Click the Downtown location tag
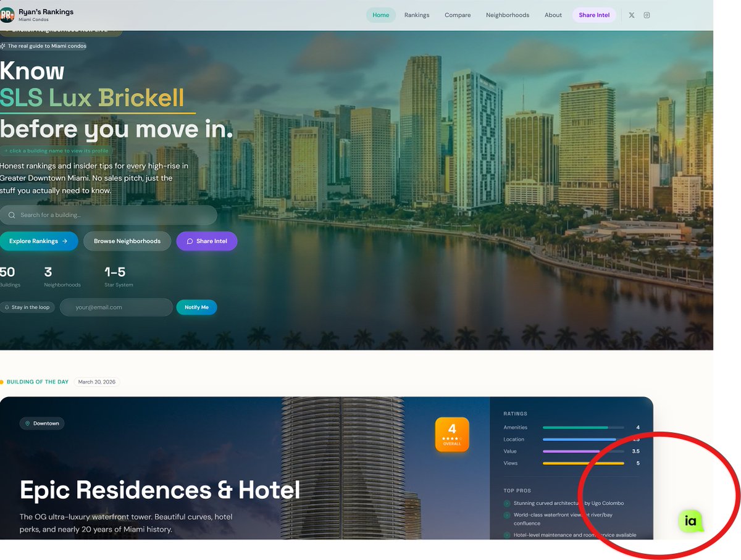 coord(42,423)
